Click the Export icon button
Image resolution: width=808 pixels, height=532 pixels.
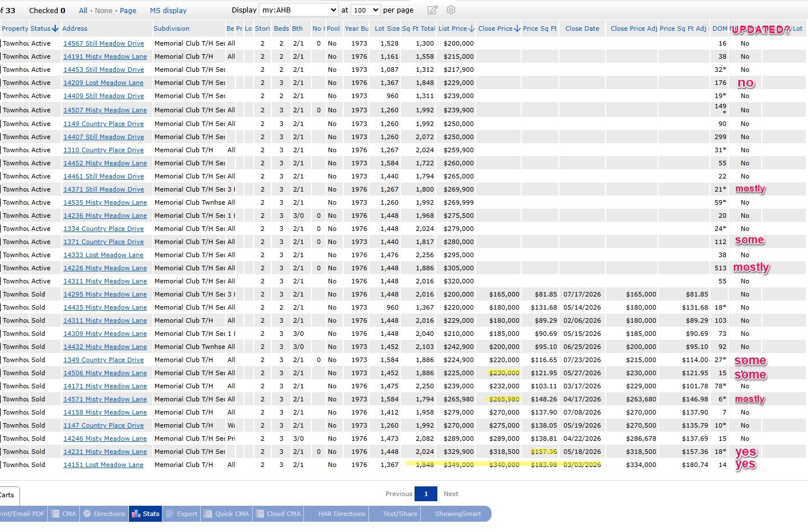(x=181, y=514)
